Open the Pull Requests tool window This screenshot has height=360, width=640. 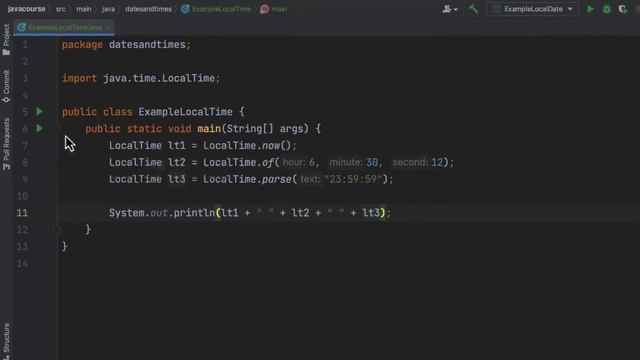(6, 144)
